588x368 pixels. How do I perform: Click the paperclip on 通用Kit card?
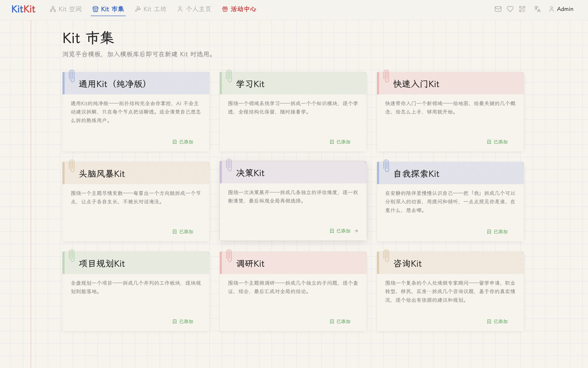point(72,76)
